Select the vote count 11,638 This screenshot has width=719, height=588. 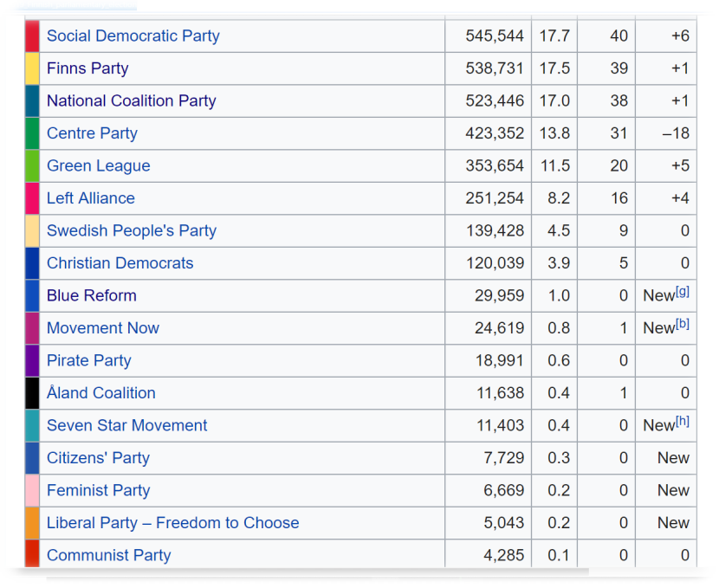tap(501, 393)
